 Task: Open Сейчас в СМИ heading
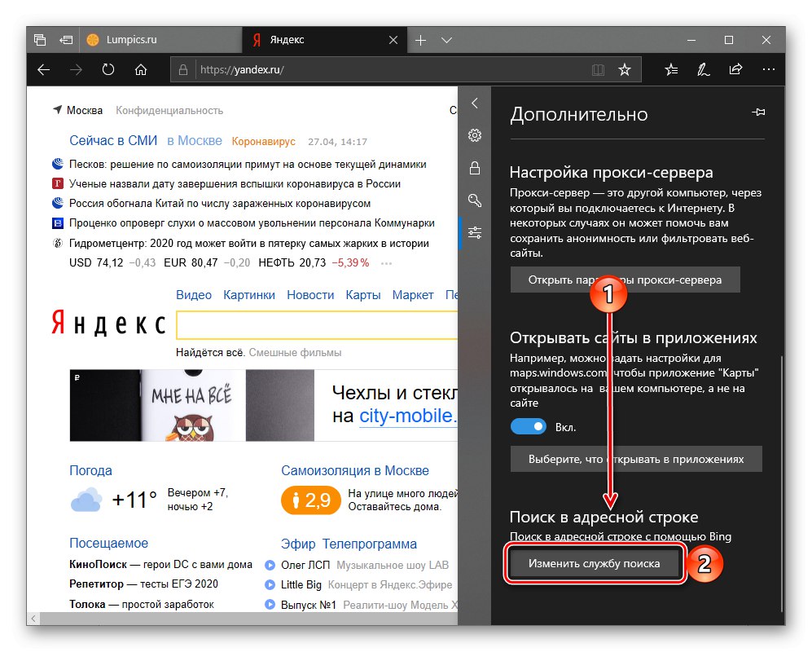(x=113, y=140)
